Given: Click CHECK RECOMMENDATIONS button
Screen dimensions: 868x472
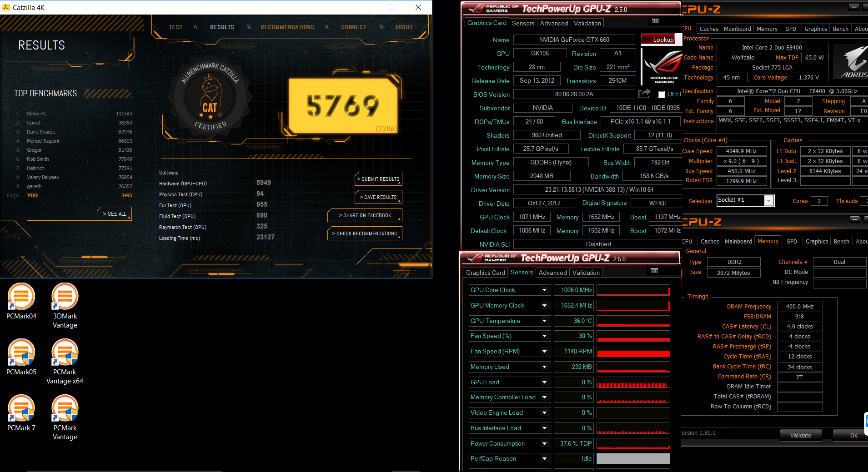Looking at the screenshot, I should [365, 234].
